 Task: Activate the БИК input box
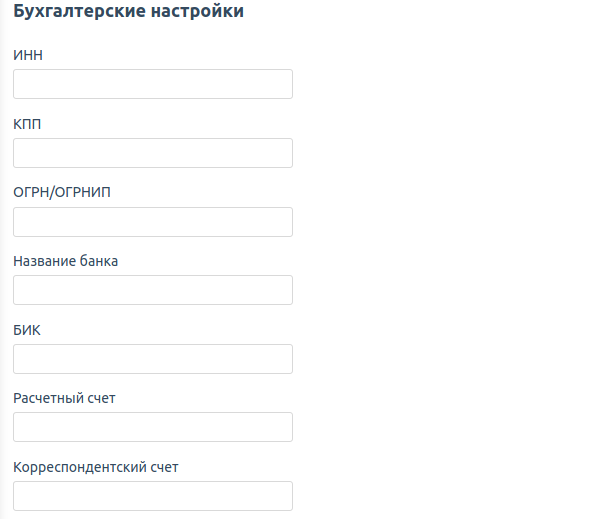[x=153, y=359]
